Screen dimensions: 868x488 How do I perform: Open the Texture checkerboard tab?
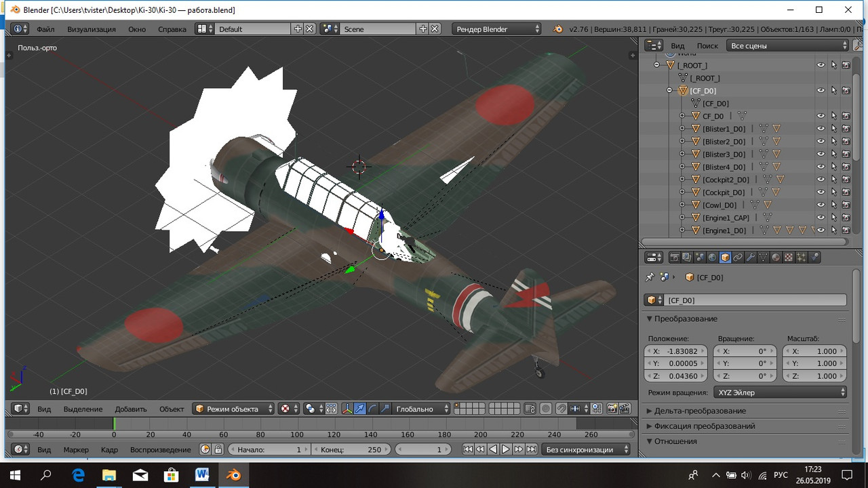[789, 258]
